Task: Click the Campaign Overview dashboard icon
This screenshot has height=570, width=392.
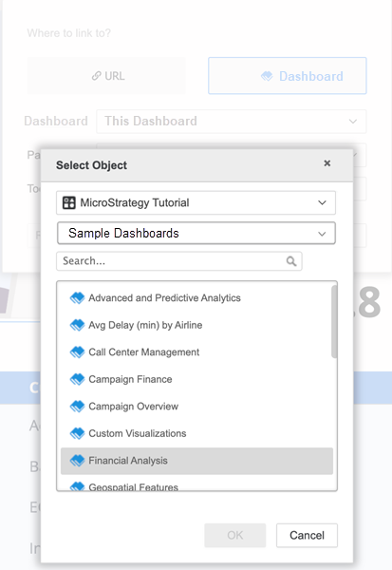Action: click(x=77, y=407)
